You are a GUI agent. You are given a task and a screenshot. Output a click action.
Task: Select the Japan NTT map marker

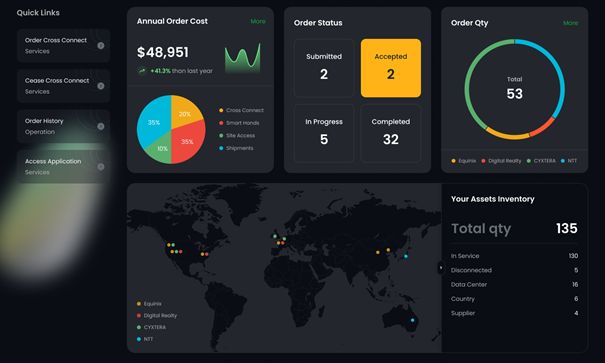(x=406, y=256)
